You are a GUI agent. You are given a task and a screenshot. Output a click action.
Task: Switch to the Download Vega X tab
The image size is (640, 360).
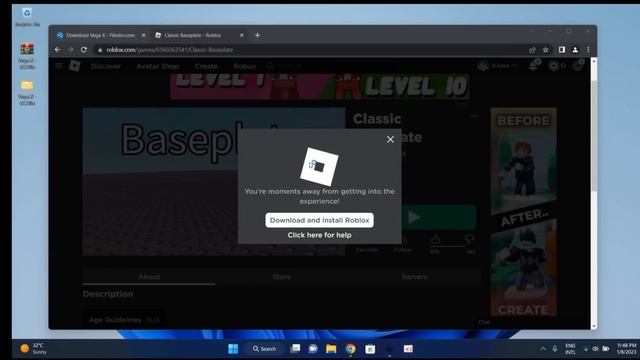point(100,36)
